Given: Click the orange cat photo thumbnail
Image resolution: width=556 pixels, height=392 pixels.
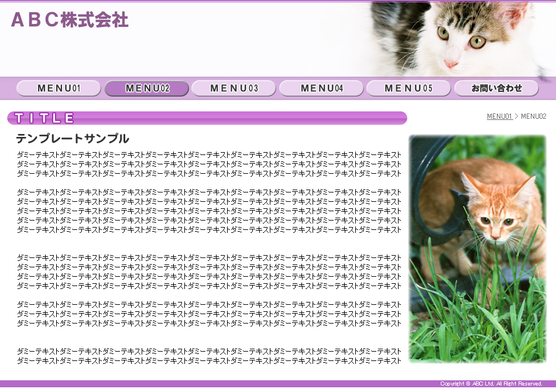Looking at the screenshot, I should pos(477,249).
